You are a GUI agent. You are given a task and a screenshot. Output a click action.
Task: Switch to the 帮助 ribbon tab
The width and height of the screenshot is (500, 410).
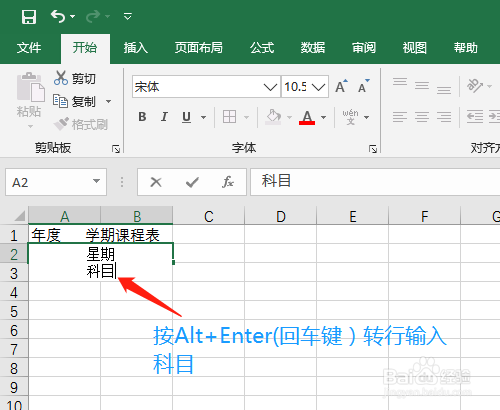click(x=466, y=48)
